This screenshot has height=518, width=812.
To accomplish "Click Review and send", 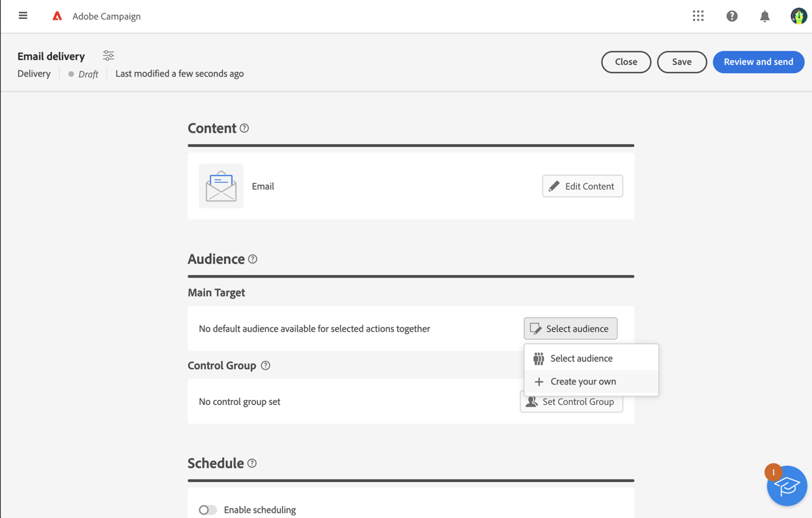I will pos(758,62).
